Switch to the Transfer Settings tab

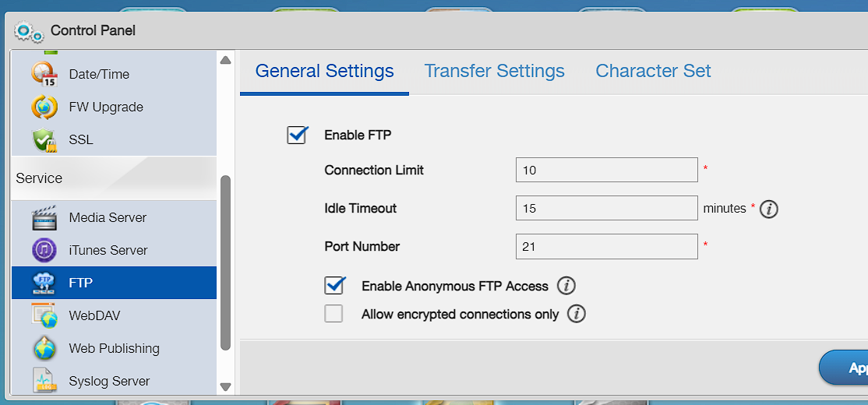pyautogui.click(x=494, y=71)
